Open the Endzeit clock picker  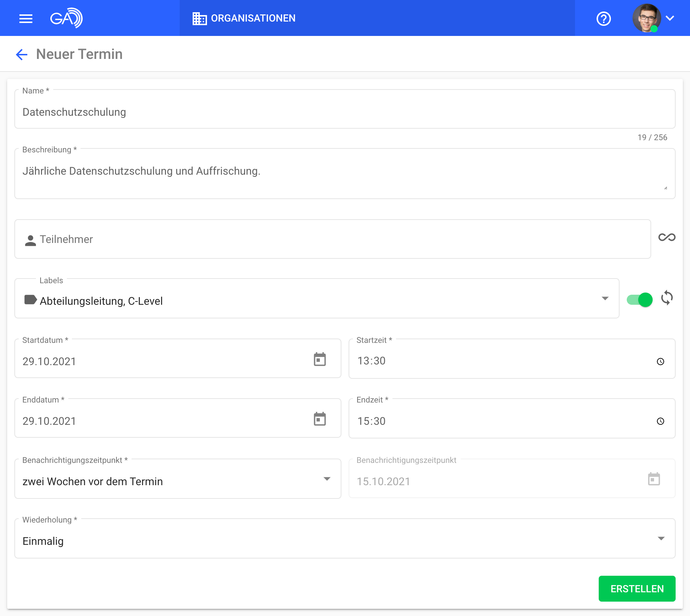pyautogui.click(x=661, y=421)
